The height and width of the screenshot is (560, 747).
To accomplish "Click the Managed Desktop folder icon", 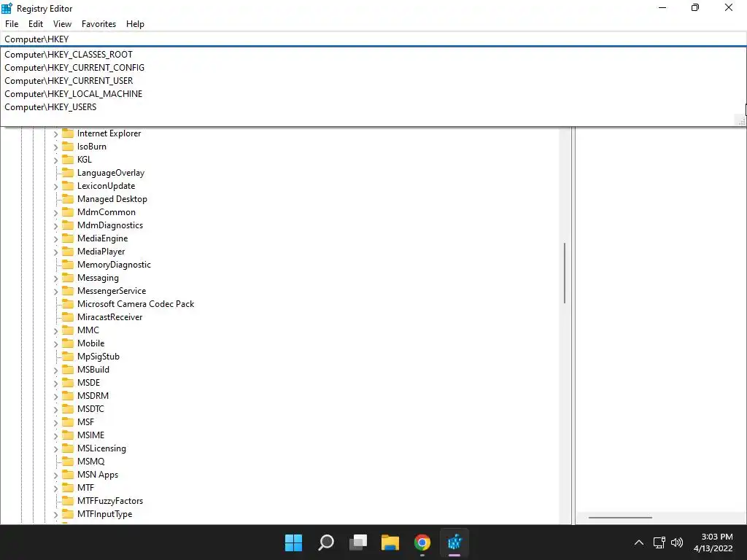I will coord(68,198).
